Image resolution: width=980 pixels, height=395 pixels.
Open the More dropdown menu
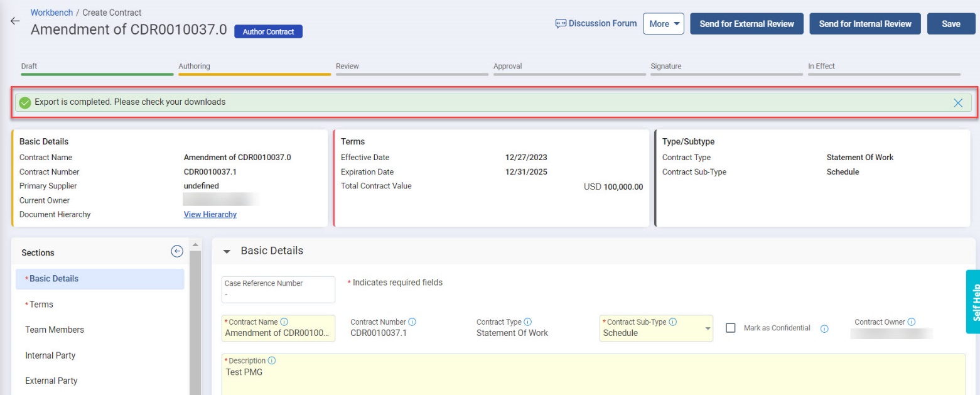[663, 24]
